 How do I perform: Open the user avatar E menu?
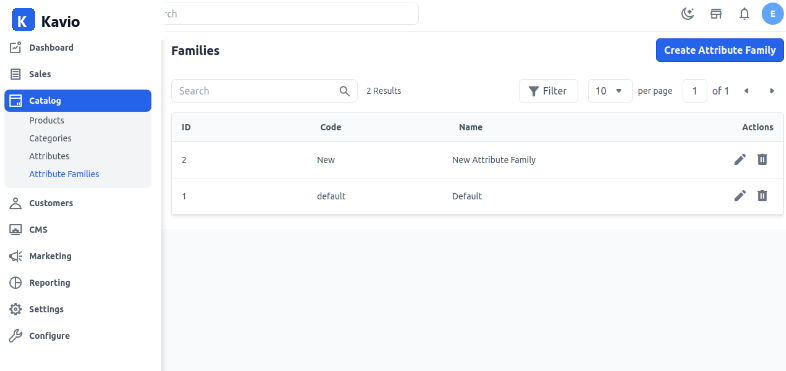(x=772, y=14)
